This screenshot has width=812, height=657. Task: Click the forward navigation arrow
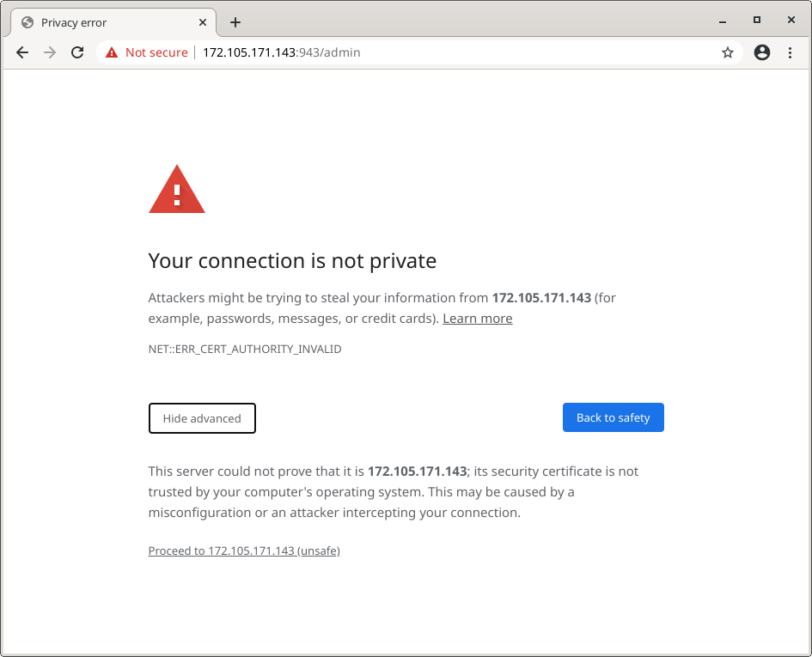(x=50, y=52)
